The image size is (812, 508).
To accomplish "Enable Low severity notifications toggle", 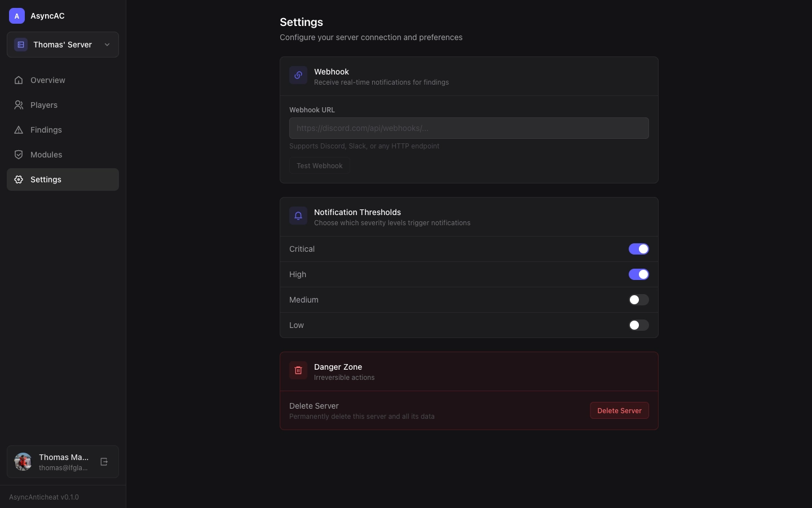I will (638, 325).
